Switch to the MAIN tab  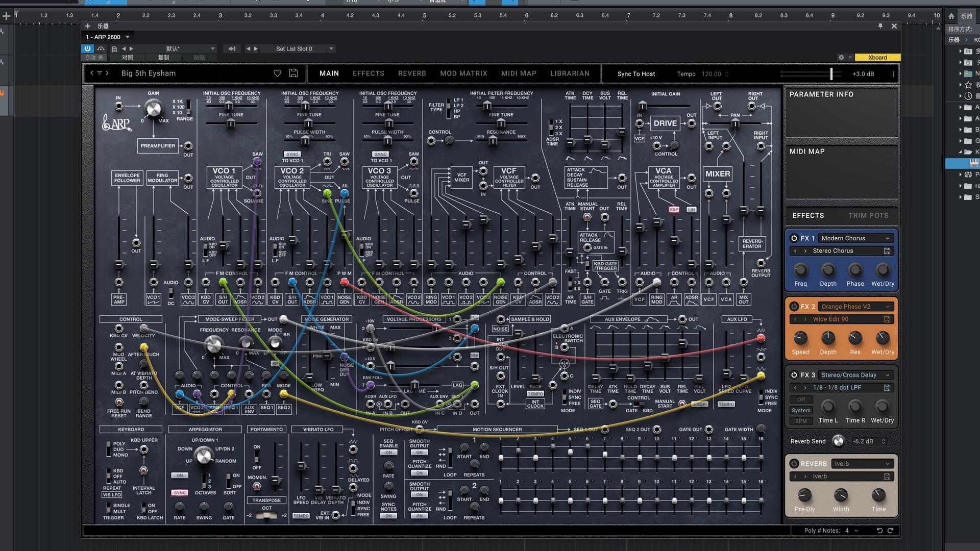tap(329, 73)
